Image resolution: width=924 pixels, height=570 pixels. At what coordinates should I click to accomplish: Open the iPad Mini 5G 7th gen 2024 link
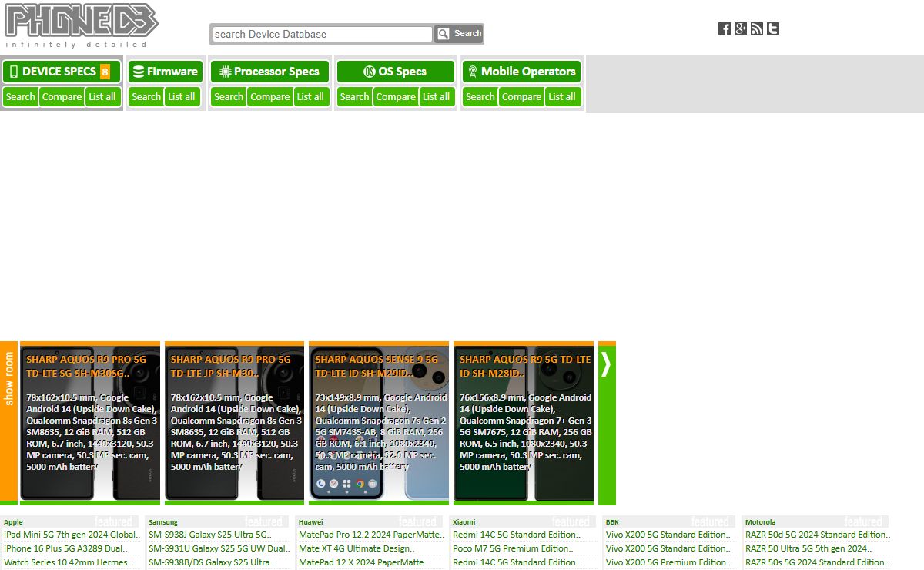pyautogui.click(x=72, y=535)
